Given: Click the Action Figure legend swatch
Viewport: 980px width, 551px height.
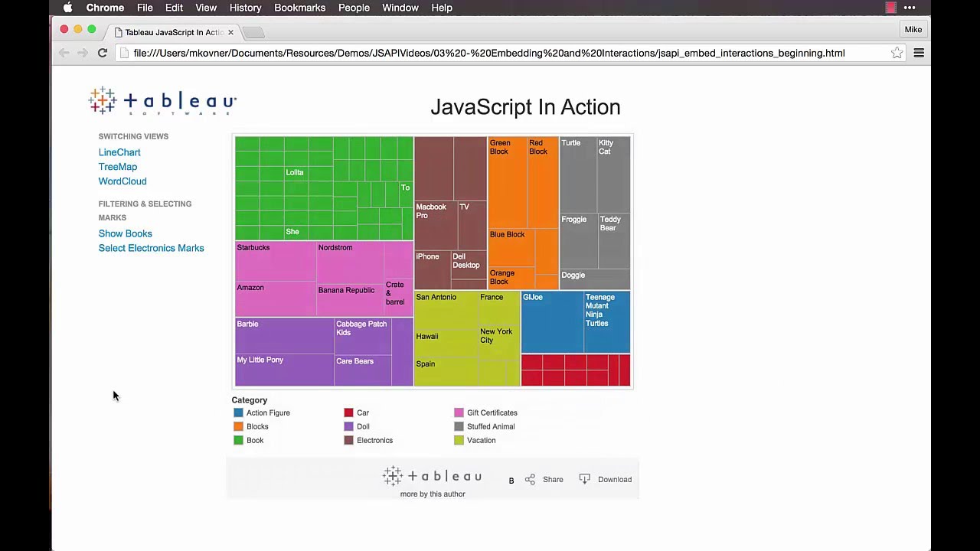Looking at the screenshot, I should point(238,413).
